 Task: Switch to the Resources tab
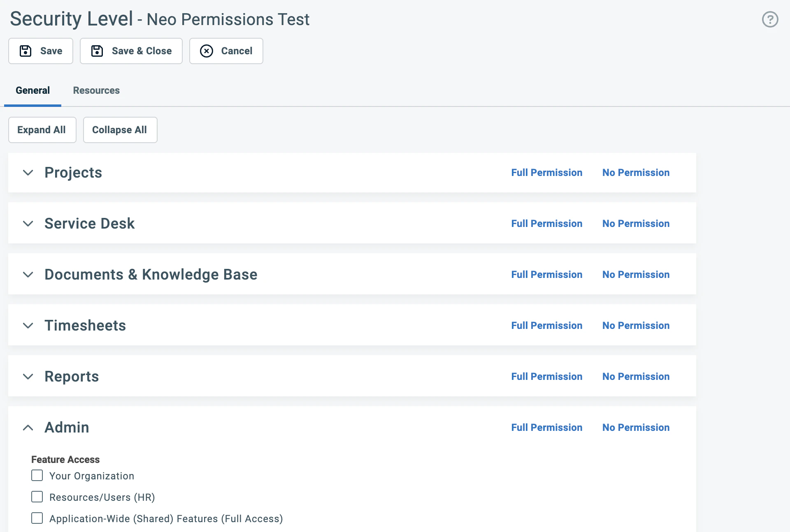(x=96, y=90)
